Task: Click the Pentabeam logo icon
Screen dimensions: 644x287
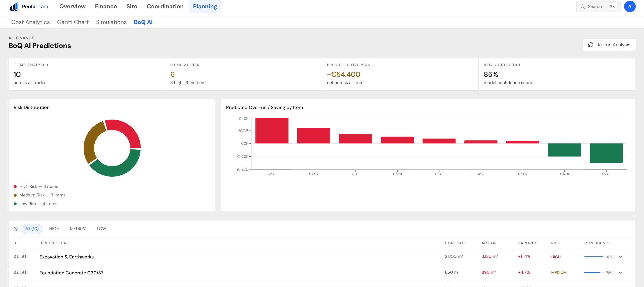Action: click(x=14, y=7)
